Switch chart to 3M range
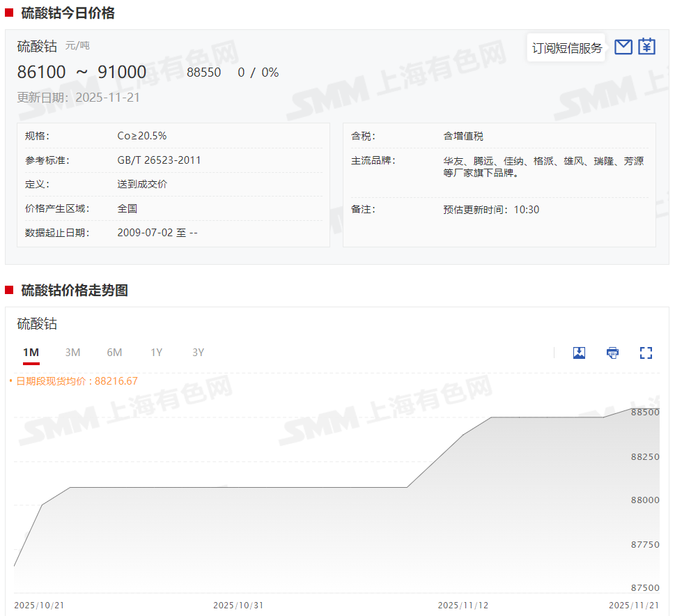The height and width of the screenshot is (616, 675). (72, 353)
